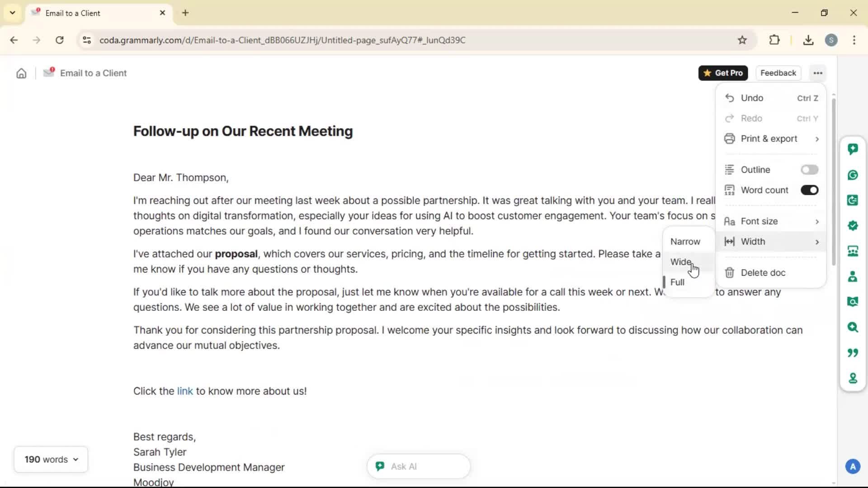Open the three-dot more options menu
868x488 pixels.
point(818,73)
